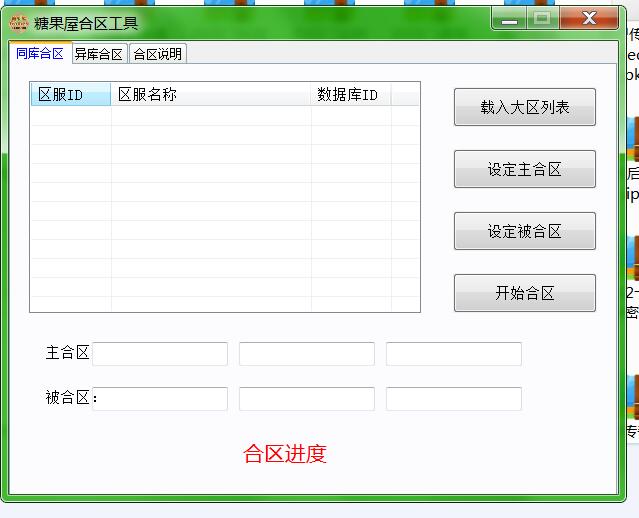Select the rightmost 被合区 text field

coord(453,399)
